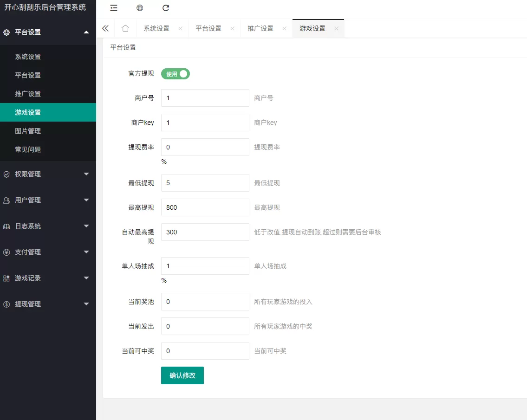Open the language globe icon
The height and width of the screenshot is (420, 527).
tap(139, 8)
